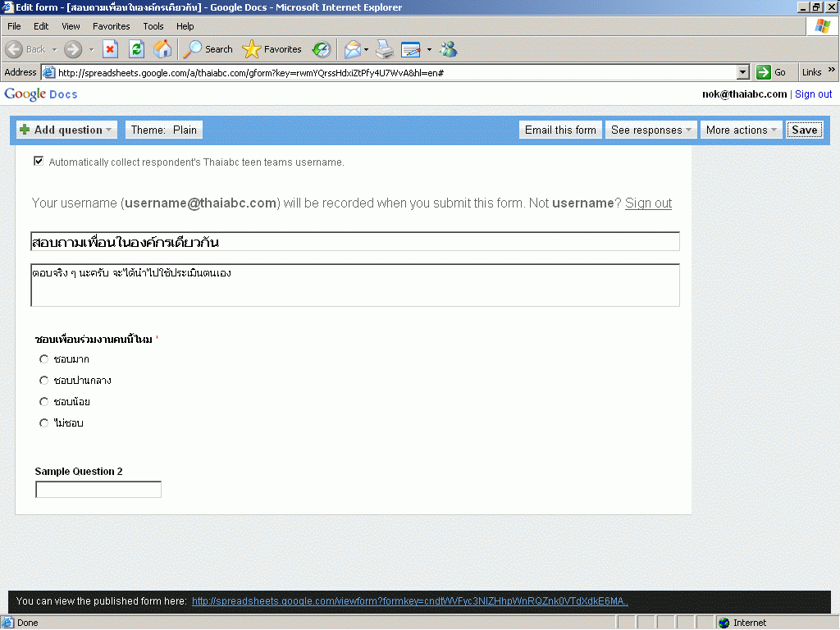Click the Save button
Viewport: 840px width, 630px height.
[x=804, y=130]
